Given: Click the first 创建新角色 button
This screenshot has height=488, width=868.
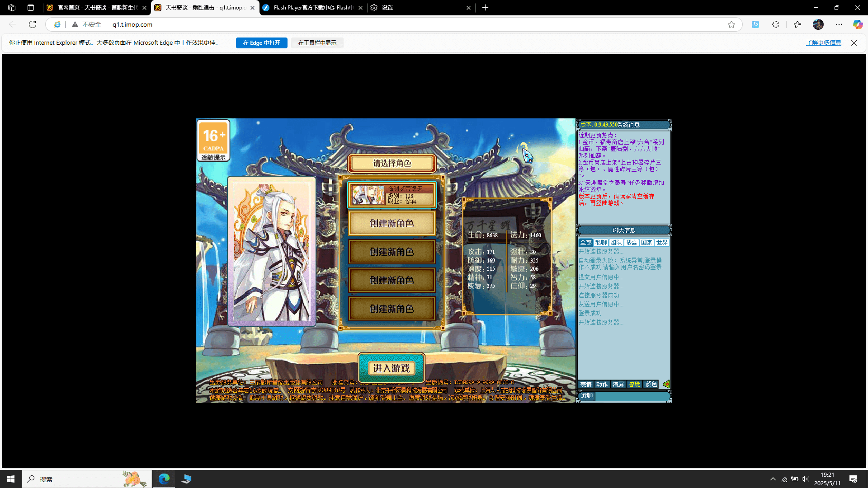Looking at the screenshot, I should (392, 223).
